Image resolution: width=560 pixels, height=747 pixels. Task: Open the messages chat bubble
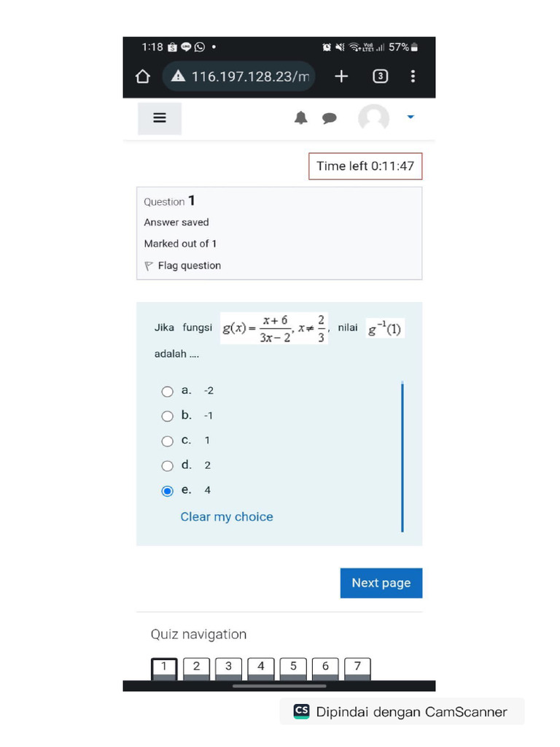330,118
